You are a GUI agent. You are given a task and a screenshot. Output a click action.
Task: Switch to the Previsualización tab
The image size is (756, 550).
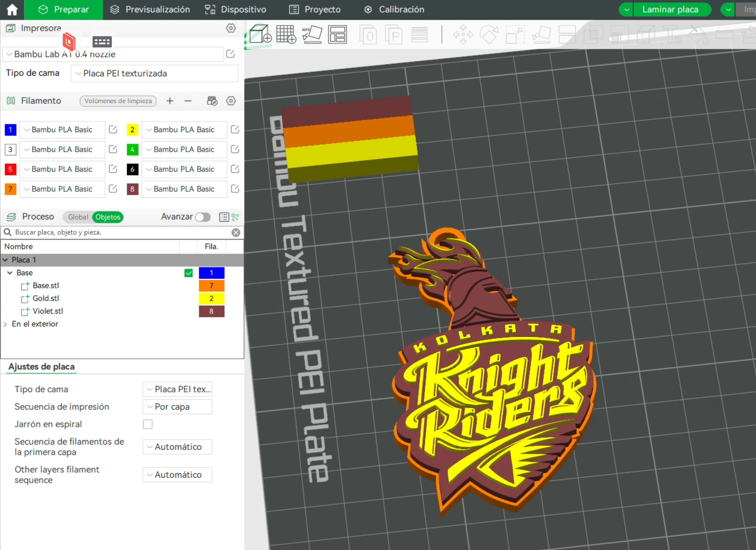point(150,10)
